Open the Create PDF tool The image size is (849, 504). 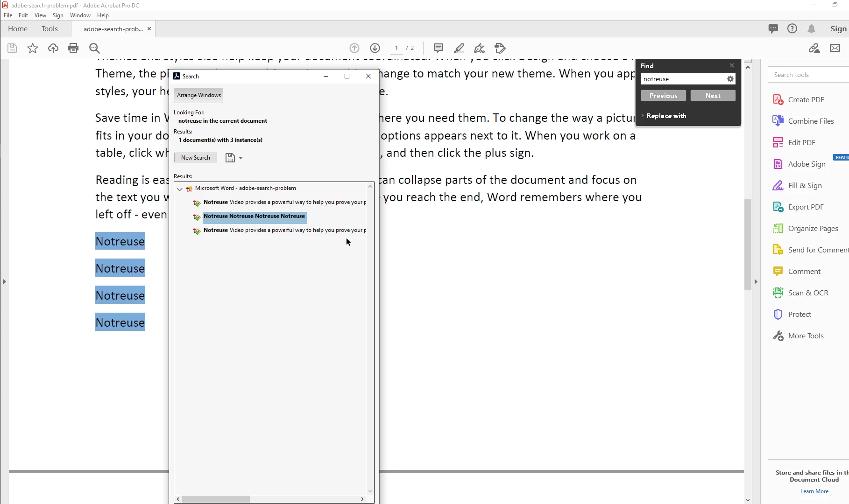pos(799,100)
